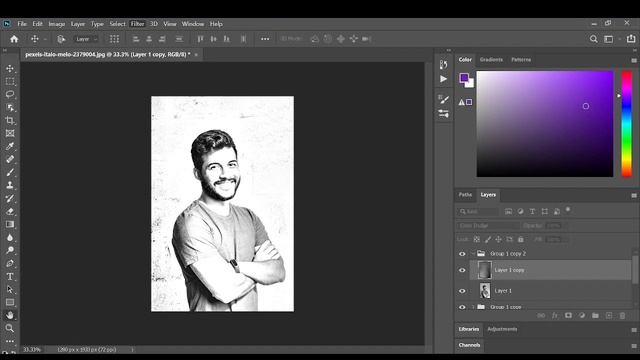Select the Rectangular Marquee tool
The image size is (640, 360).
pyautogui.click(x=10, y=82)
